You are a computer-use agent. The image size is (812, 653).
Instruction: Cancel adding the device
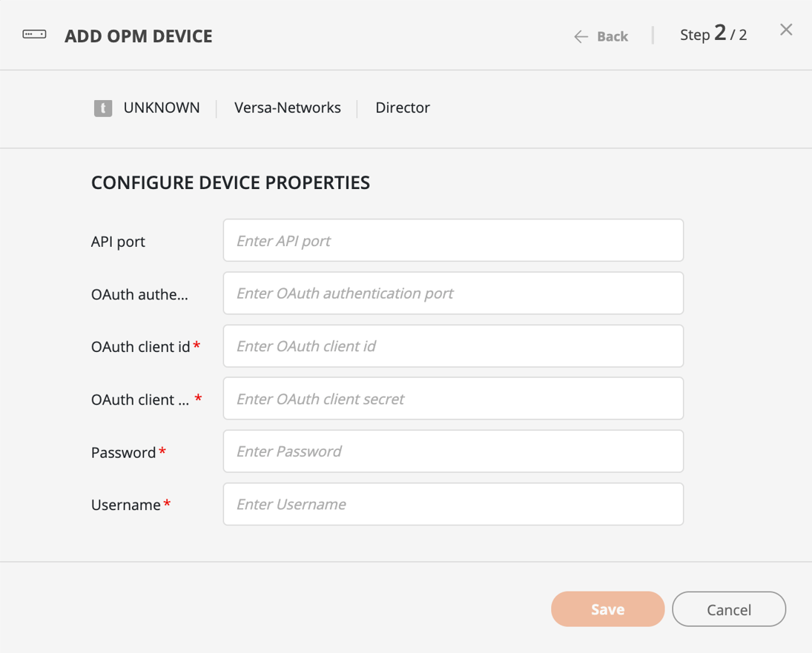728,609
